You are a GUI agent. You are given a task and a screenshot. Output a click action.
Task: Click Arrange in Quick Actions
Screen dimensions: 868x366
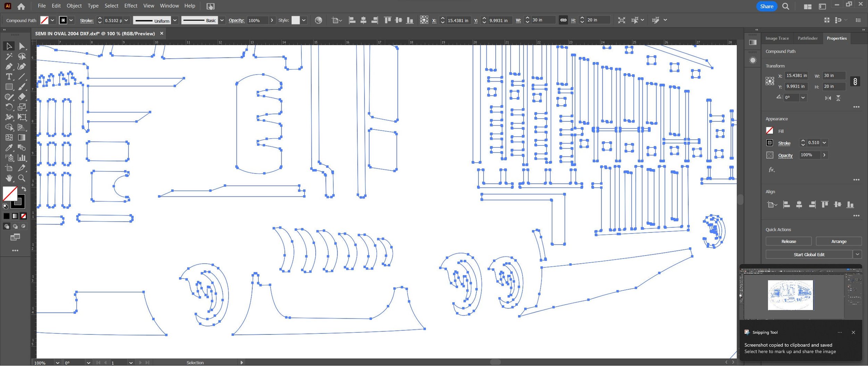point(839,241)
